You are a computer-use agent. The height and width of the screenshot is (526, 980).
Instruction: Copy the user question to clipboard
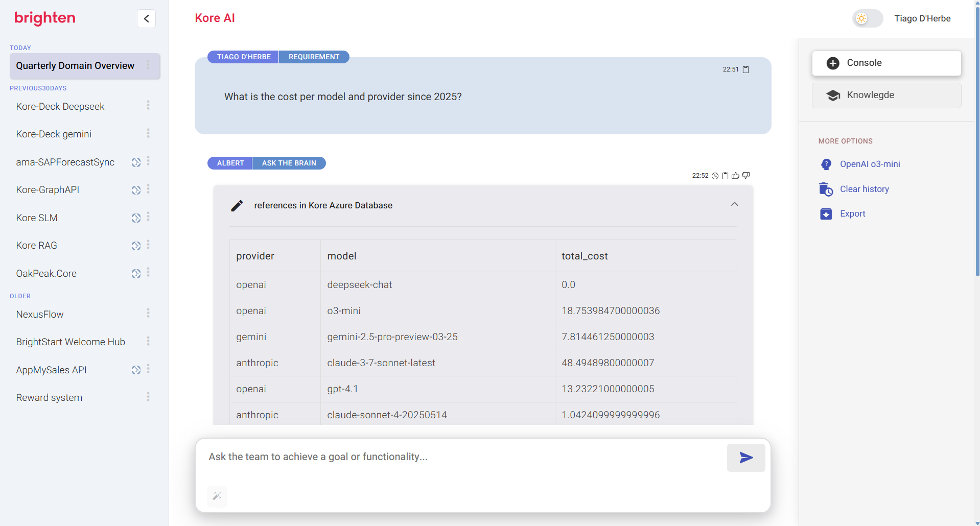(745, 69)
